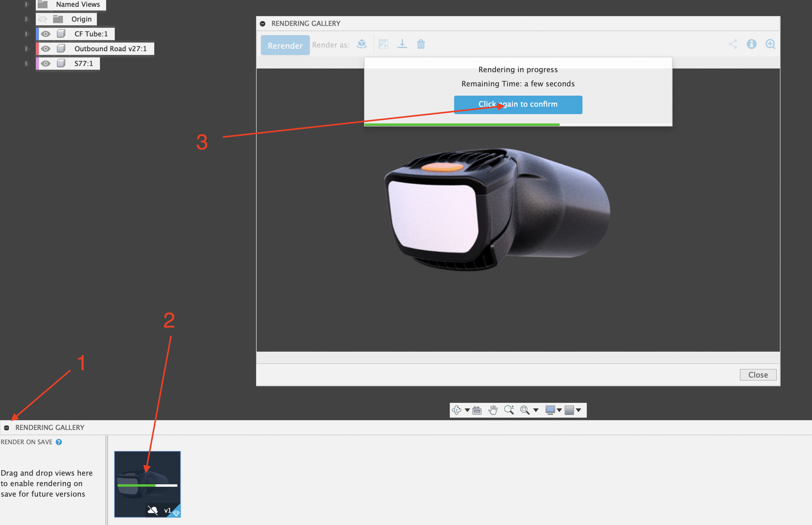Screen dimensions: 812x525
Task: Share the render via the share icon
Action: pos(733,44)
